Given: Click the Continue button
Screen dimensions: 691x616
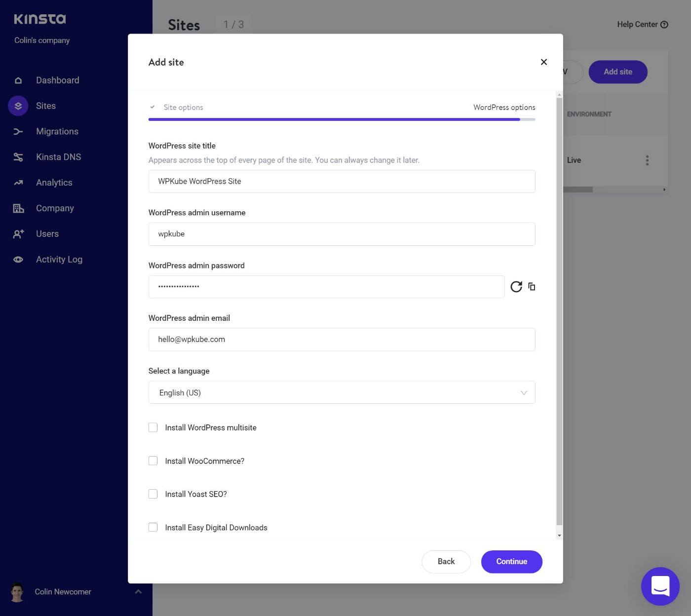Looking at the screenshot, I should pos(512,562).
